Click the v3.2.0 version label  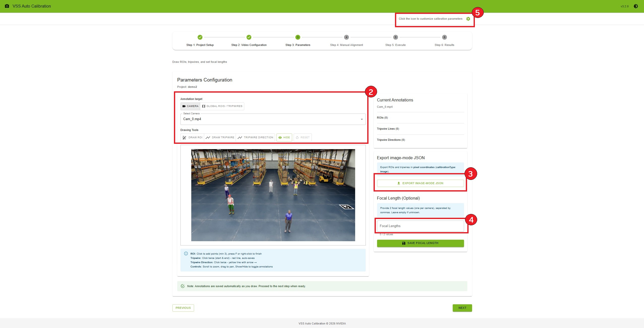625,6
